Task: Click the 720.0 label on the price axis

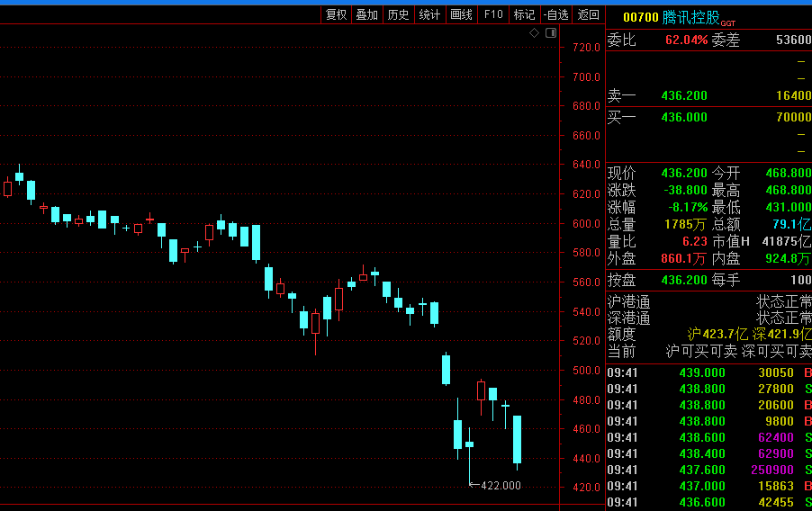Action: [x=586, y=48]
